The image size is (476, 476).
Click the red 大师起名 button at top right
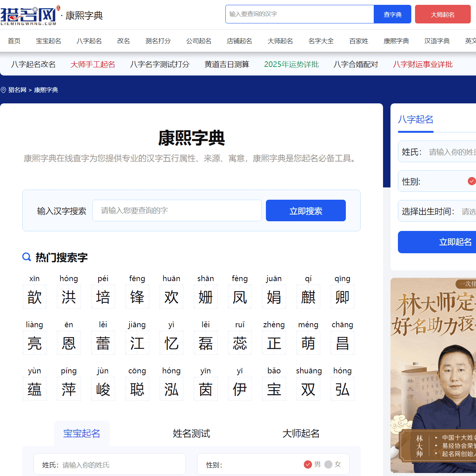pyautogui.click(x=443, y=14)
